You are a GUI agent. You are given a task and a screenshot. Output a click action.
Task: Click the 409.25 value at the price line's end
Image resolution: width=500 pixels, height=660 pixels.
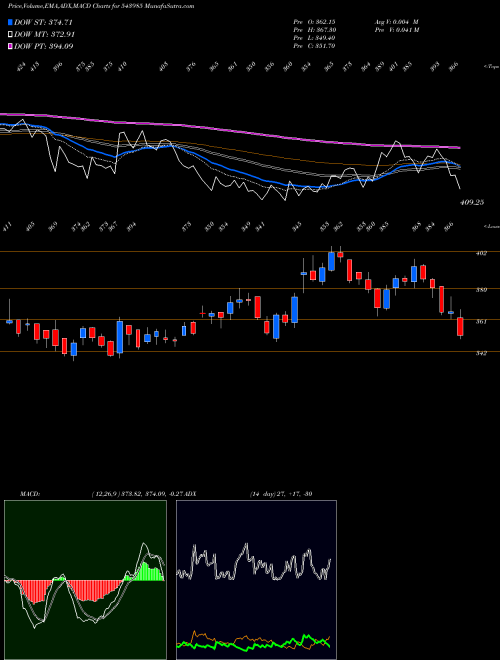472,202
